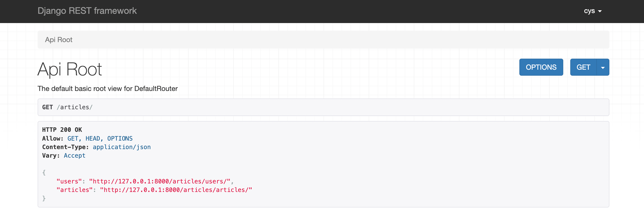Open the Django REST framework home link
The height and width of the screenshot is (218, 644).
pos(87,11)
